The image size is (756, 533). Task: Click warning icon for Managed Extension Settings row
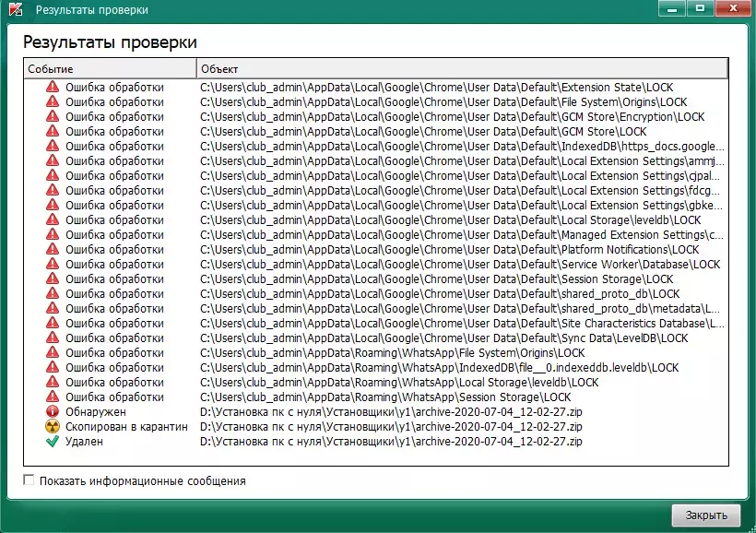53,234
